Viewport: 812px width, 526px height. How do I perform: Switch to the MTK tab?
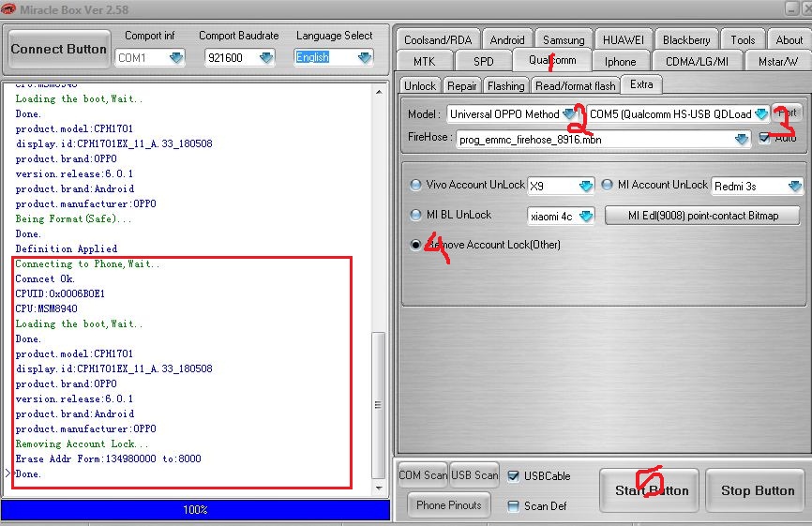(x=424, y=61)
